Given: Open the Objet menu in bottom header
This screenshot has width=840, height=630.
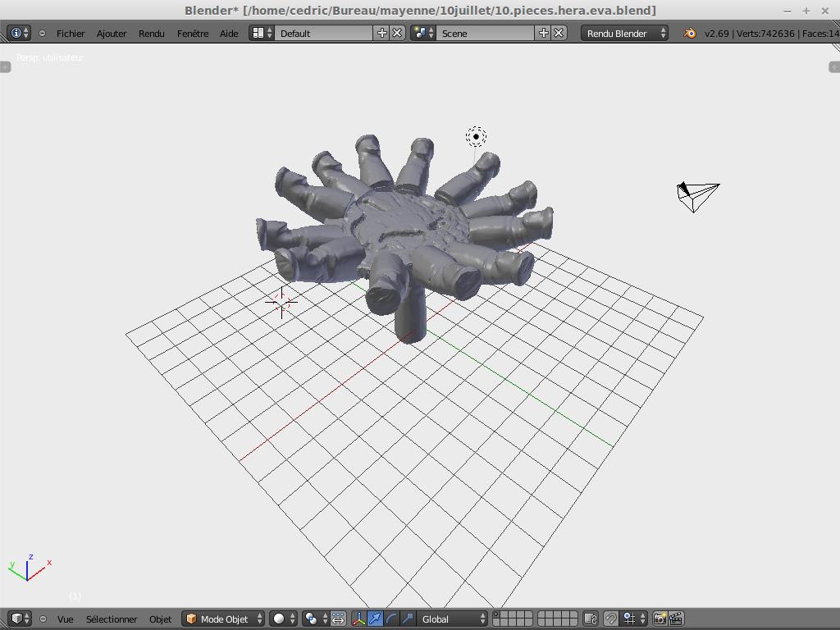Looking at the screenshot, I should [x=160, y=619].
